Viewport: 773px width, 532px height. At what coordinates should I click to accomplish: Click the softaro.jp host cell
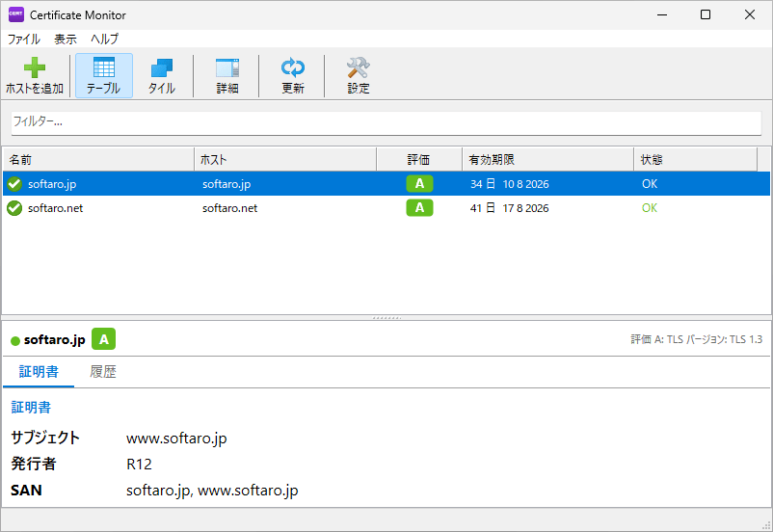point(227,184)
